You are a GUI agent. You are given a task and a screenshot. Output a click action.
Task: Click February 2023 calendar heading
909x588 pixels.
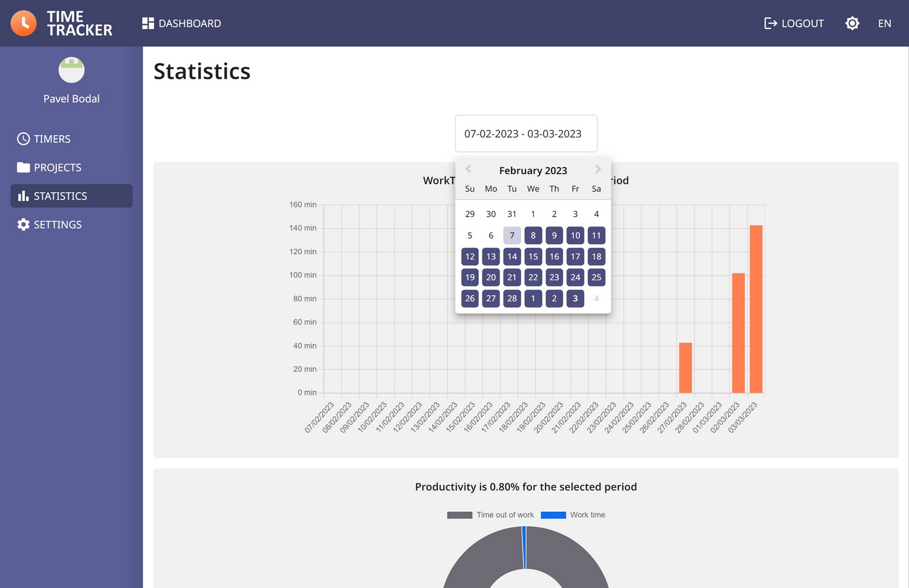[x=533, y=170]
